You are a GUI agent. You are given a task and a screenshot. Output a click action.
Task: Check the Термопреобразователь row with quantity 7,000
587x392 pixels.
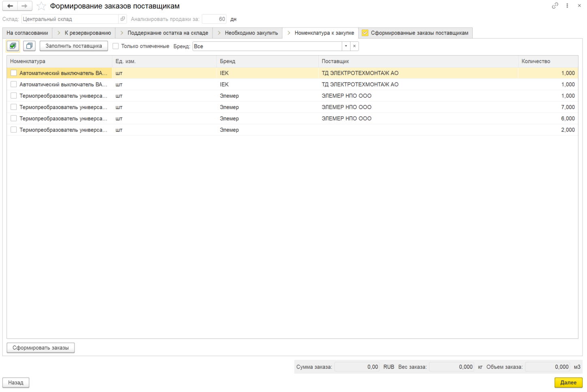tap(14, 107)
